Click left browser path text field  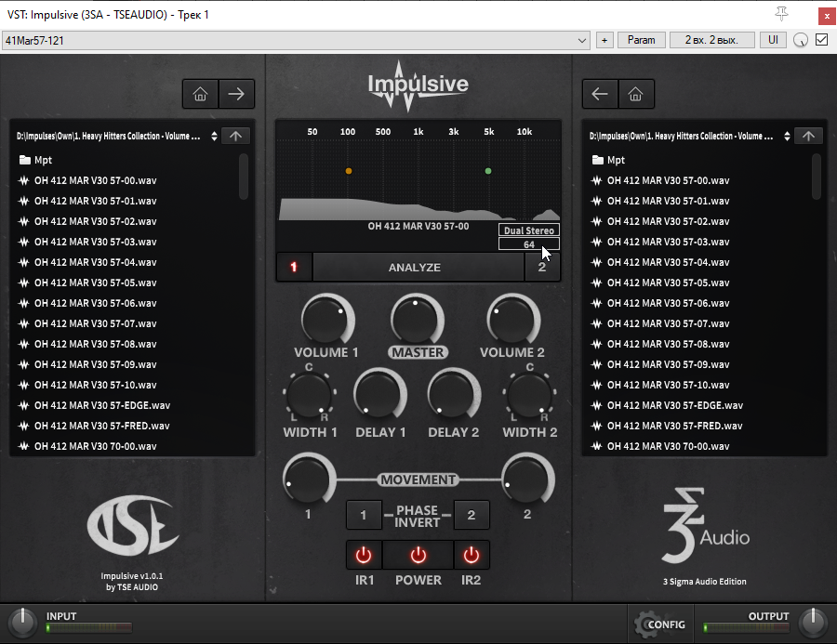[109, 136]
